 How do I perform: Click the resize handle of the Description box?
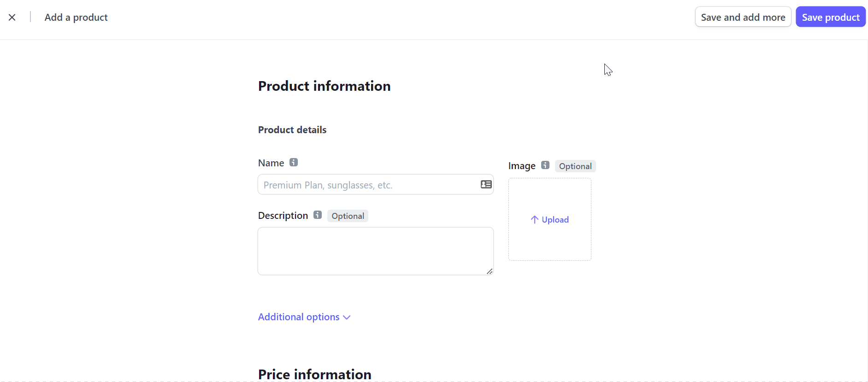point(490,272)
